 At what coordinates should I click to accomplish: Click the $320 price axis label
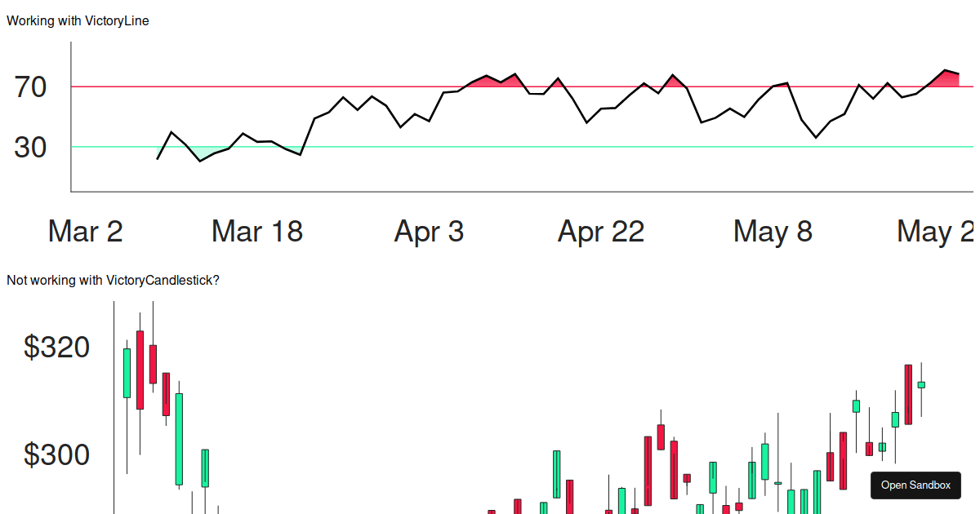pyautogui.click(x=56, y=348)
